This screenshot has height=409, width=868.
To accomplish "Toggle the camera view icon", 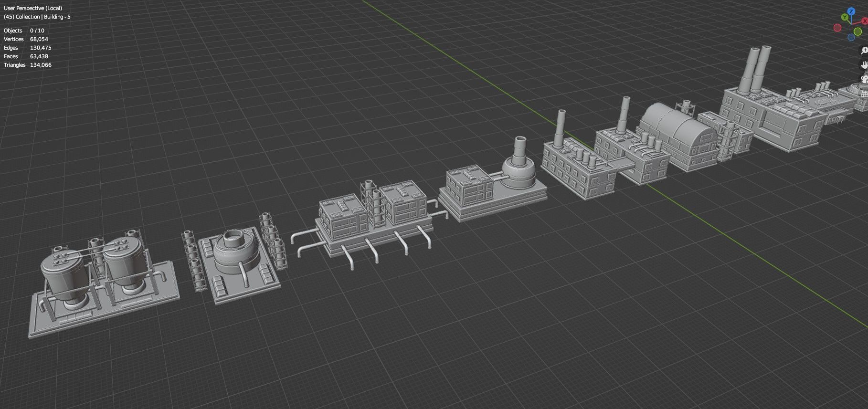I will click(864, 79).
